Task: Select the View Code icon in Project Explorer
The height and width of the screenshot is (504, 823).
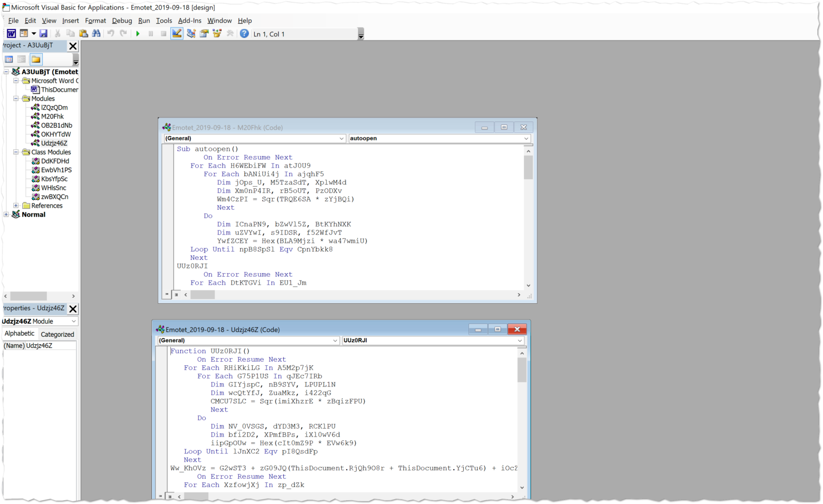Action: [x=8, y=59]
